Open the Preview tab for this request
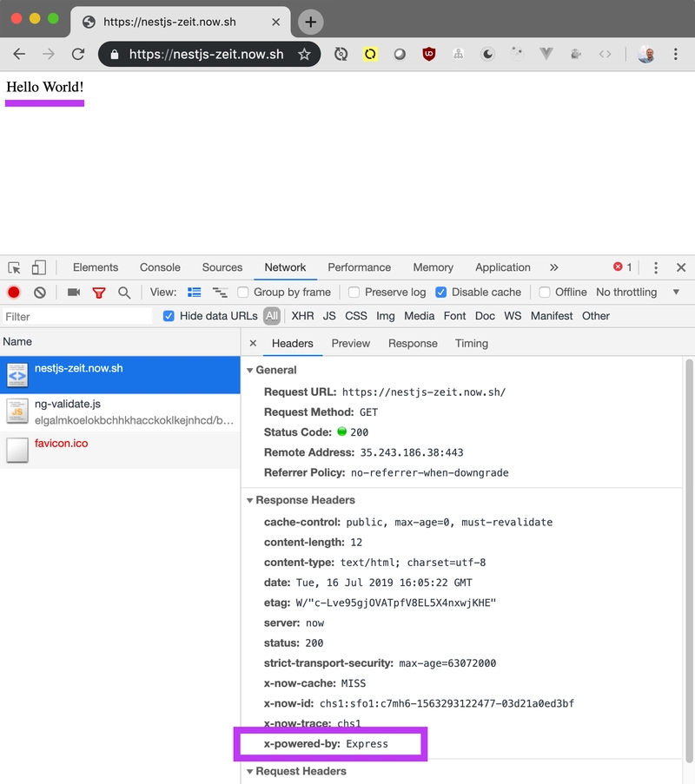The image size is (695, 784). pyautogui.click(x=350, y=343)
